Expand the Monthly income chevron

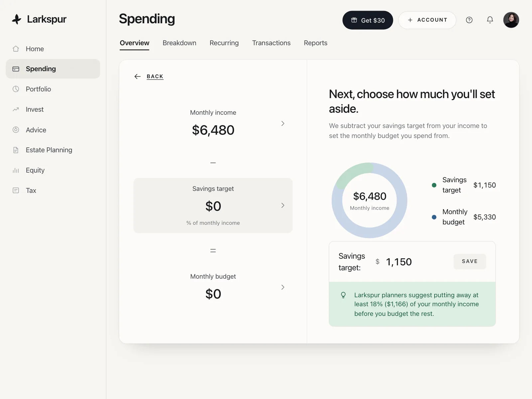pyautogui.click(x=283, y=123)
